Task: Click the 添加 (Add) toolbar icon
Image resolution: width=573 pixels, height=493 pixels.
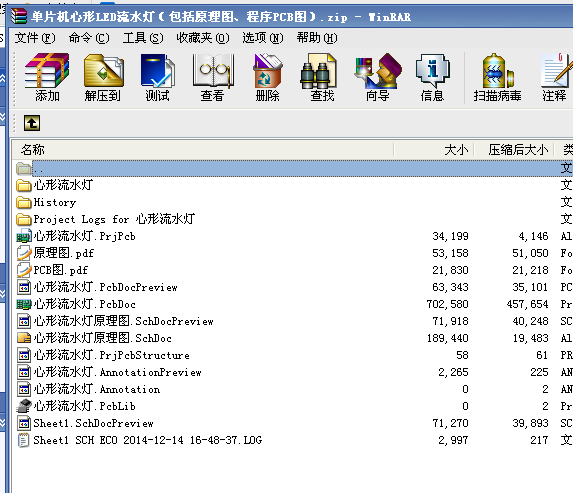Action: [x=47, y=77]
